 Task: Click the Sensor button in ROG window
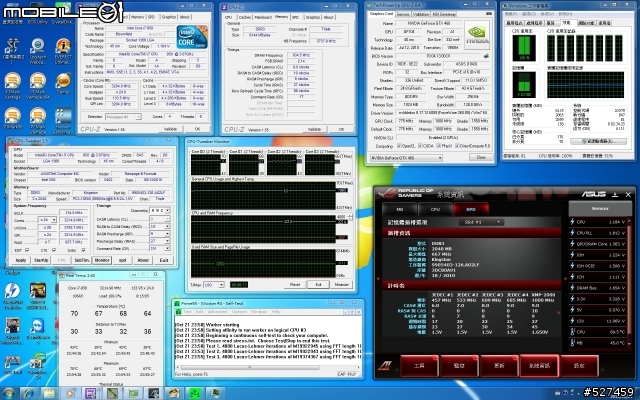pyautogui.click(x=600, y=209)
